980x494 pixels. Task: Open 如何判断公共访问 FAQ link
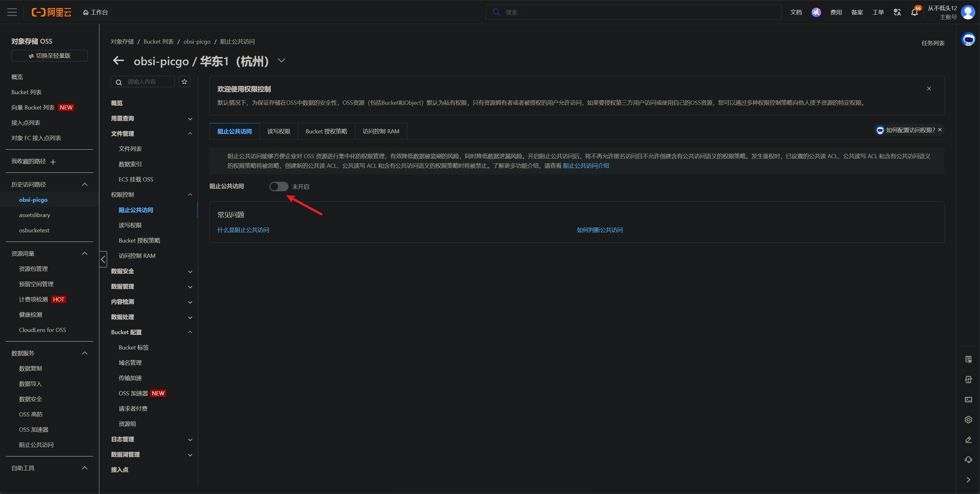point(600,230)
